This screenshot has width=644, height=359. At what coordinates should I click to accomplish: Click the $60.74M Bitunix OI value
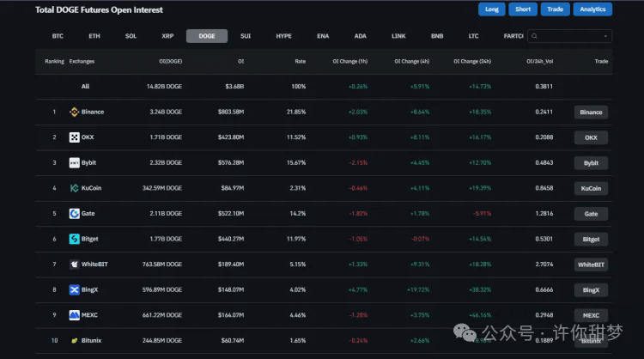pyautogui.click(x=233, y=340)
